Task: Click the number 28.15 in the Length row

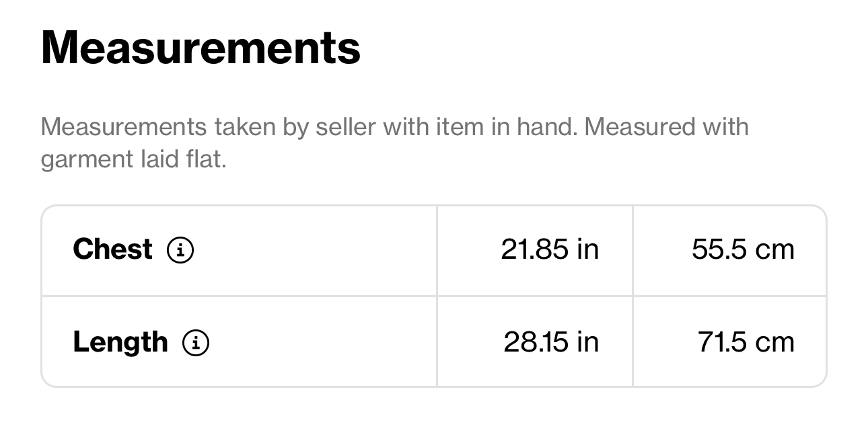Action: tap(536, 342)
